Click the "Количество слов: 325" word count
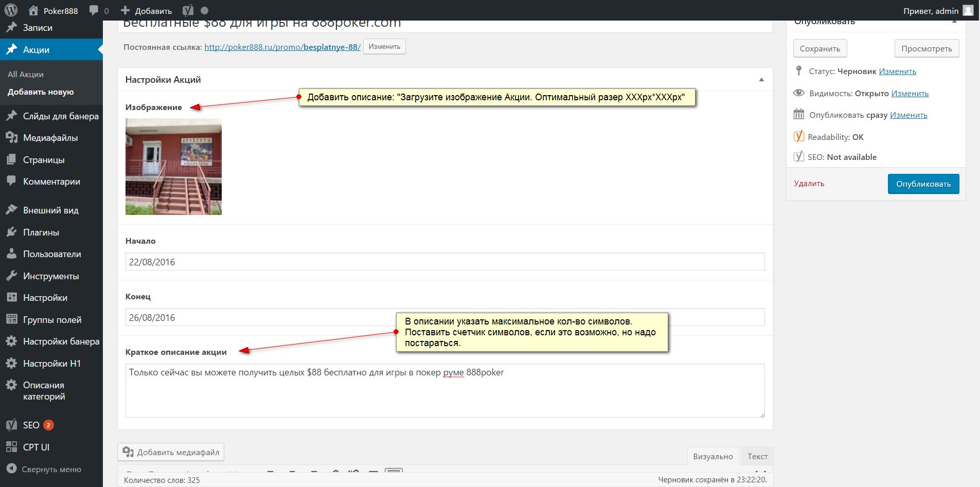The height and width of the screenshot is (487, 980). point(162,480)
